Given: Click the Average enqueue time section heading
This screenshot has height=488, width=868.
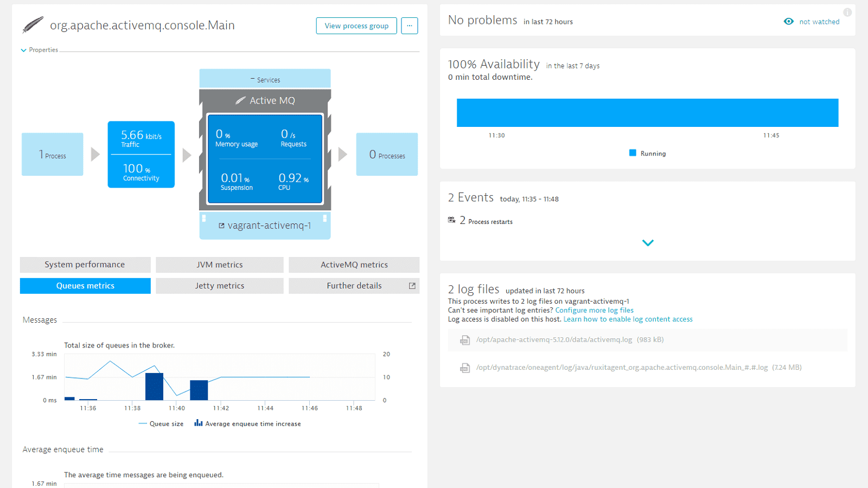Looking at the screenshot, I should [63, 450].
